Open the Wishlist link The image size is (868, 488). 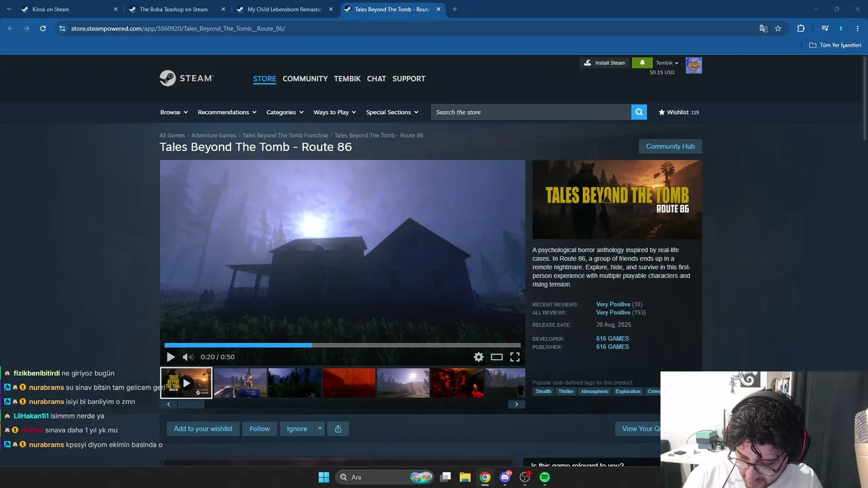pos(678,113)
